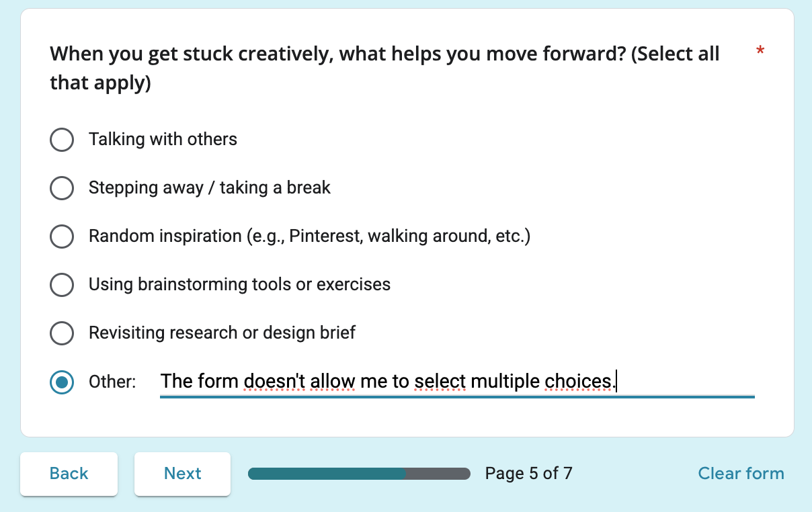Click the "Revisiting research or design brief" label
The height and width of the screenshot is (512, 812).
click(x=222, y=333)
